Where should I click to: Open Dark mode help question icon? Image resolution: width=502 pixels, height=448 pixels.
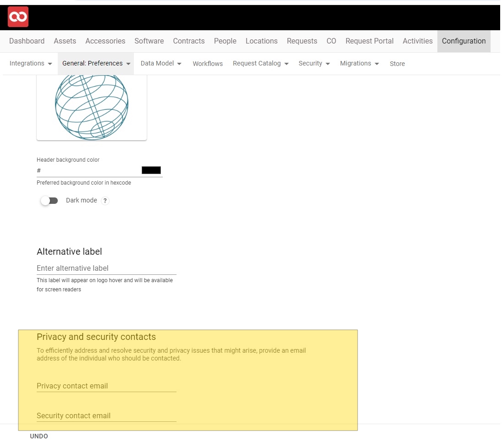point(105,201)
